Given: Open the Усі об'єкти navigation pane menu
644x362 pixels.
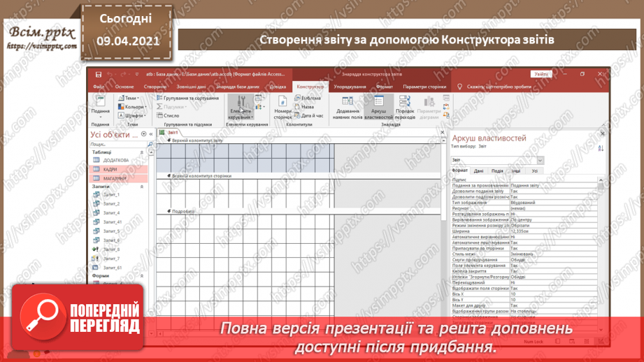Looking at the screenshot, I should pyautogui.click(x=144, y=134).
